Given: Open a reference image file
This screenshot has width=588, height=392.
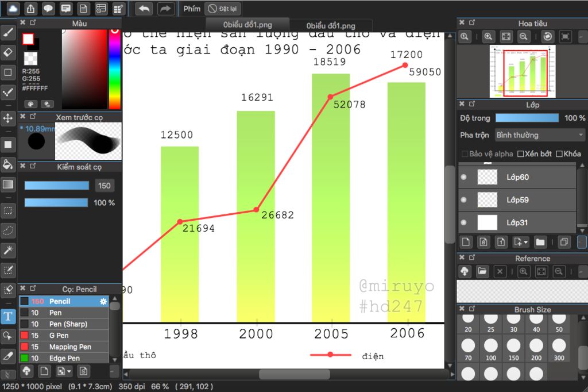Looking at the screenshot, I should 482,271.
